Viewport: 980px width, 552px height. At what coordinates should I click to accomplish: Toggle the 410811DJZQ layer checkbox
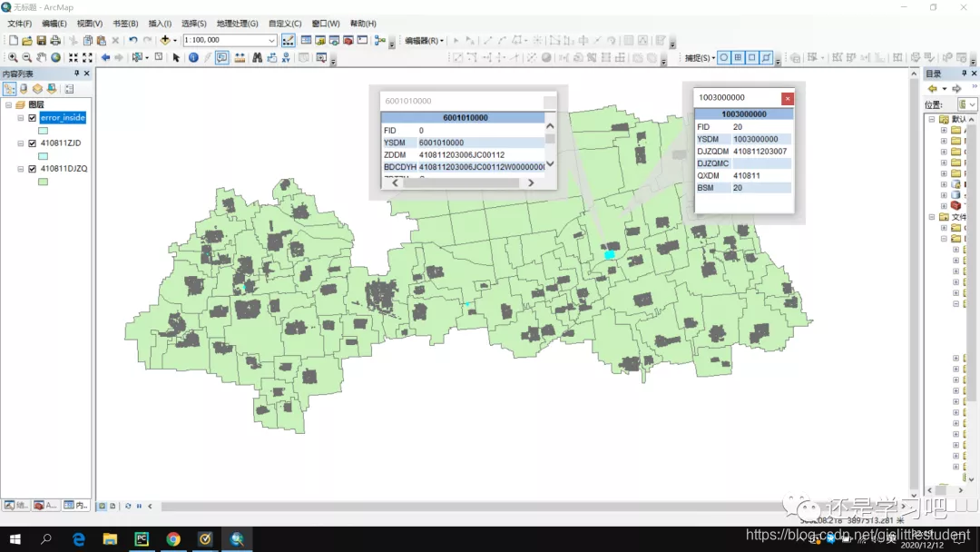[x=33, y=169]
